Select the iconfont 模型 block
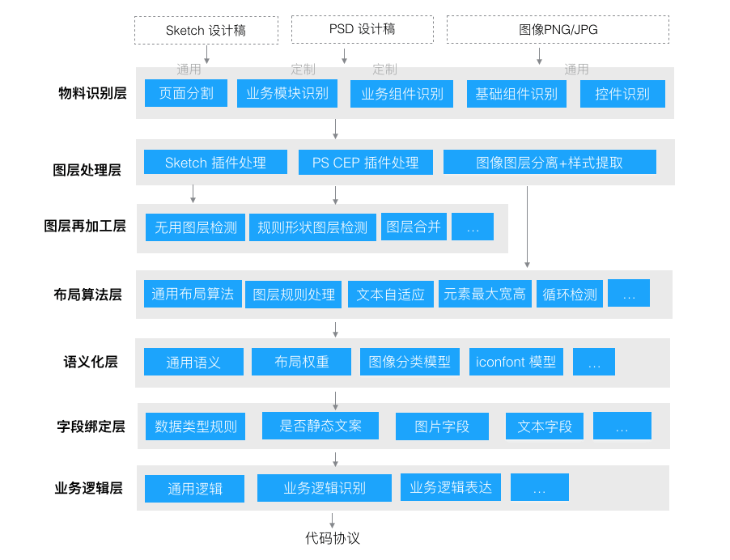Image resolution: width=730 pixels, height=560 pixels. (516, 362)
